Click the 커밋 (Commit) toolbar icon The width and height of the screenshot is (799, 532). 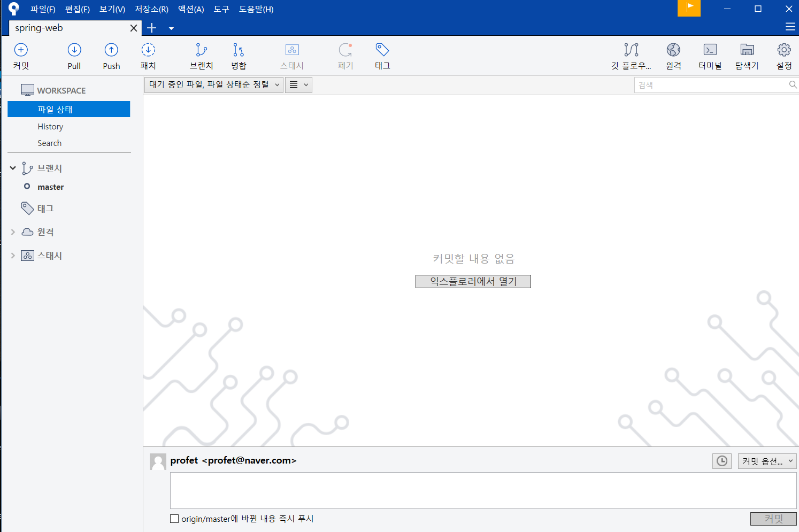click(x=21, y=50)
